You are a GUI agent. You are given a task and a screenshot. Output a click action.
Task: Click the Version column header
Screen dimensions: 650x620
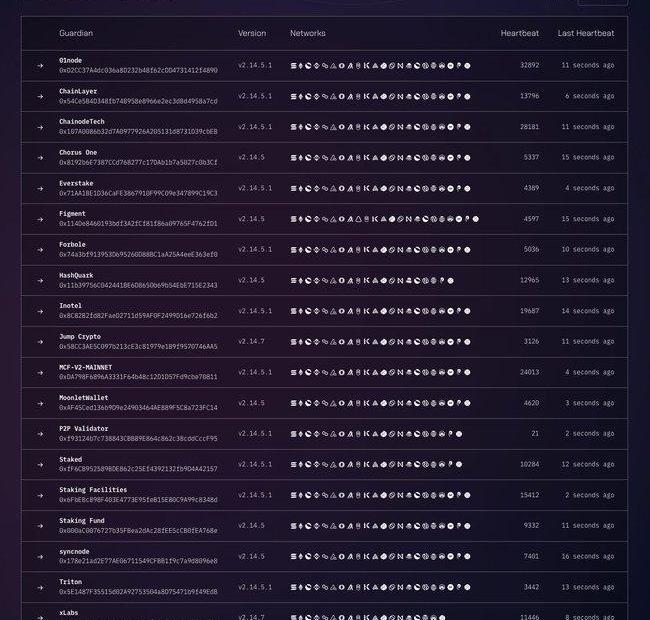(x=252, y=33)
